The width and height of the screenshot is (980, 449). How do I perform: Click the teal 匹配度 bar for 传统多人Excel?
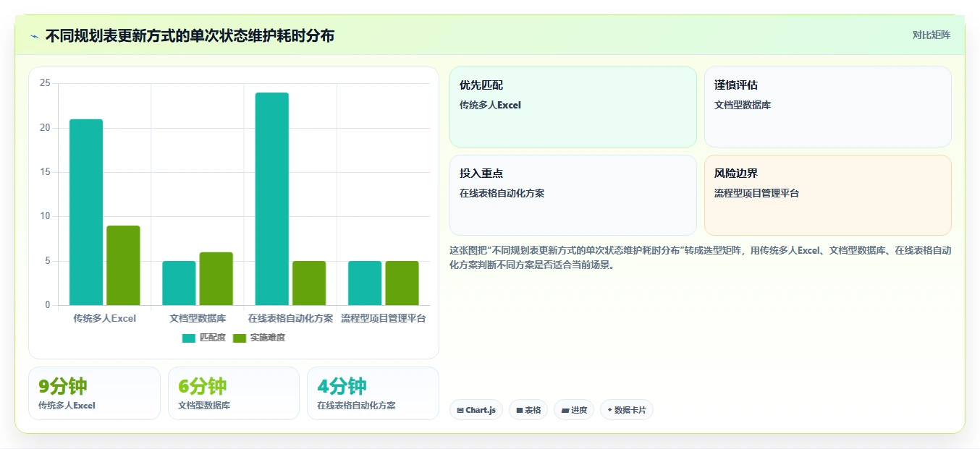click(86, 212)
